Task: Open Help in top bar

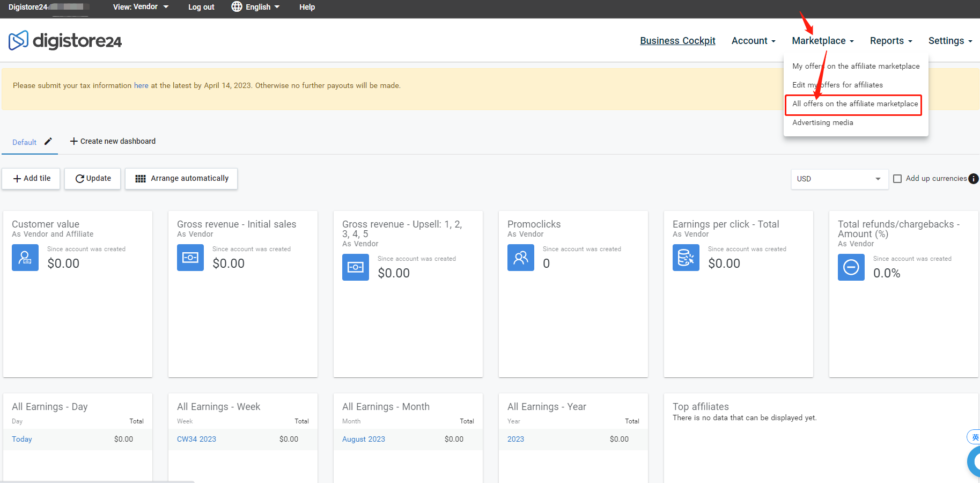Action: tap(307, 7)
